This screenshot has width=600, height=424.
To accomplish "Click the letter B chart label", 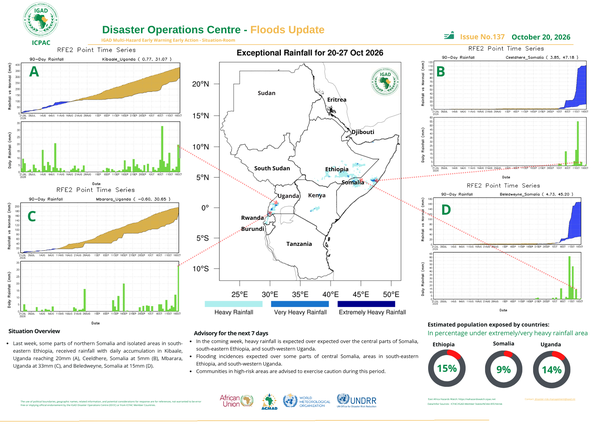I will pos(441,71).
